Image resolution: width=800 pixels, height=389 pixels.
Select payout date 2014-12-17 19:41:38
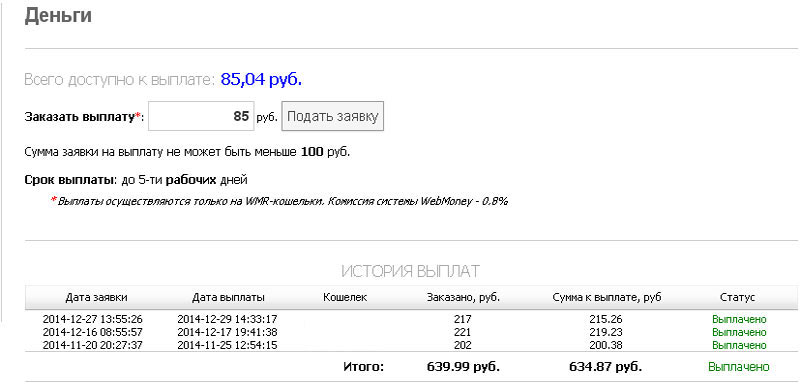pos(227,332)
